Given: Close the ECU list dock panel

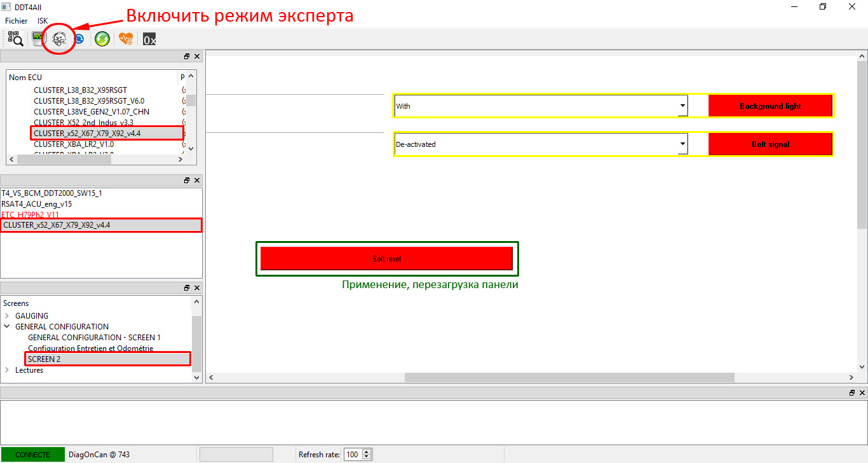Looking at the screenshot, I should pyautogui.click(x=197, y=57).
